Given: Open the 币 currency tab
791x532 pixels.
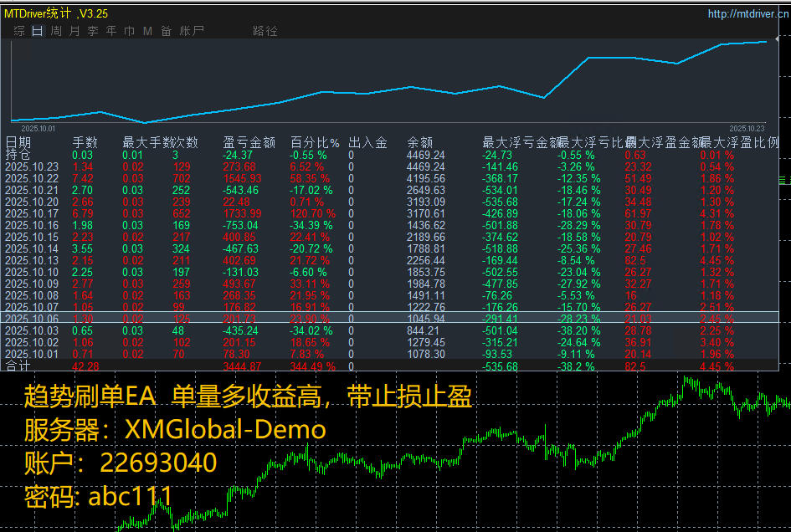Looking at the screenshot, I should tap(129, 31).
